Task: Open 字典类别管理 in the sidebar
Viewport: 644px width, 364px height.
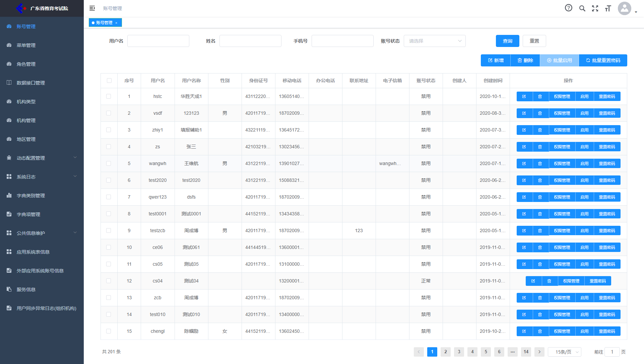Action: point(42,196)
